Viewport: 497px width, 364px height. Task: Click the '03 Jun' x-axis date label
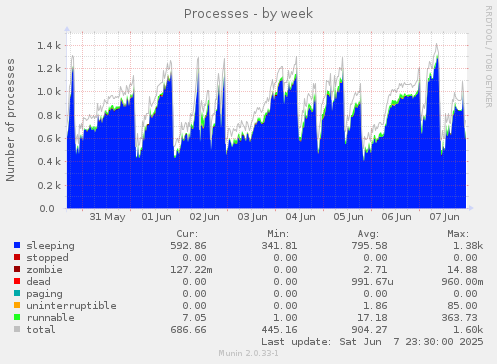coord(252,217)
